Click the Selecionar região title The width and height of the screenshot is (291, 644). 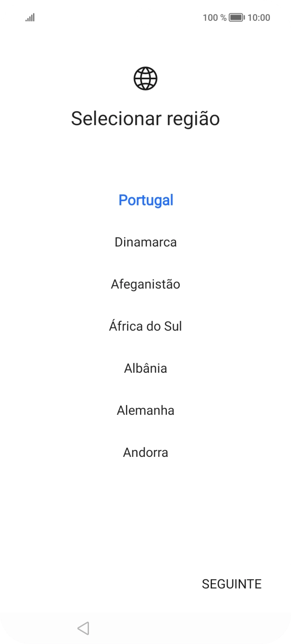pos(145,118)
